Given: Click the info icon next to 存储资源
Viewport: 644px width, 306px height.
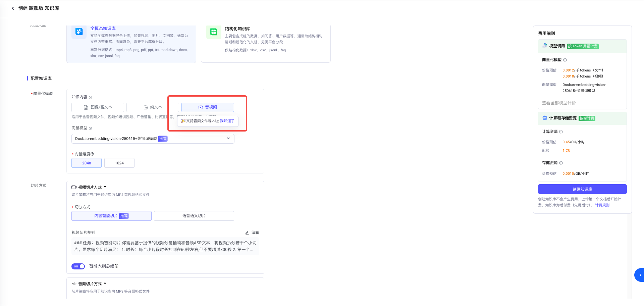Looking at the screenshot, I should [561, 163].
